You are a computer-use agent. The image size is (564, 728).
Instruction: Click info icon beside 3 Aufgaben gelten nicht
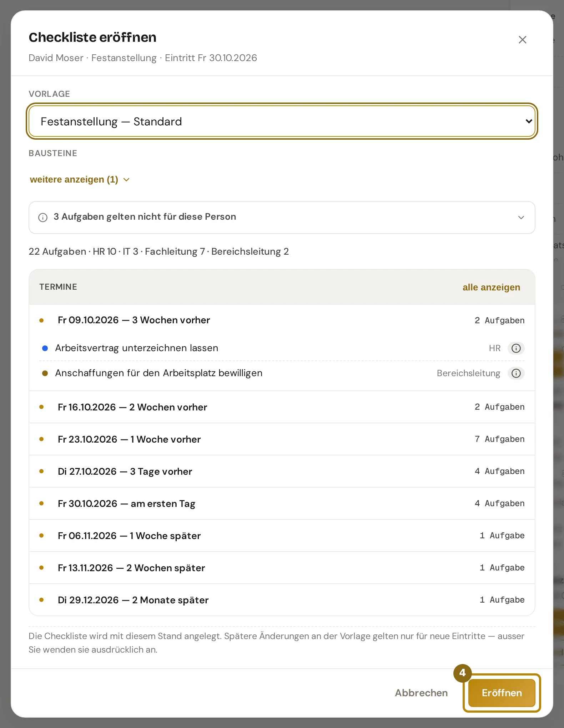point(43,217)
